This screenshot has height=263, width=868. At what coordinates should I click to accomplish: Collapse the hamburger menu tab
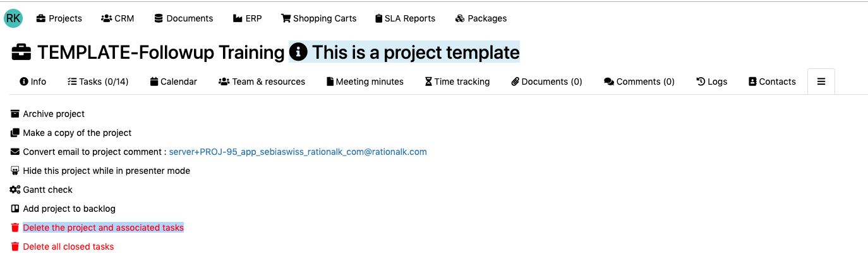[x=821, y=82]
